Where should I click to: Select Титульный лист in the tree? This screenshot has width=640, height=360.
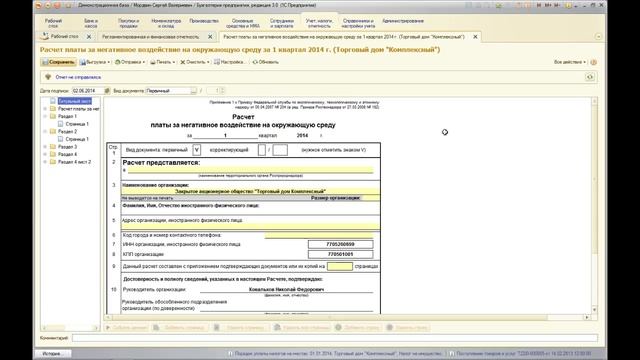75,101
